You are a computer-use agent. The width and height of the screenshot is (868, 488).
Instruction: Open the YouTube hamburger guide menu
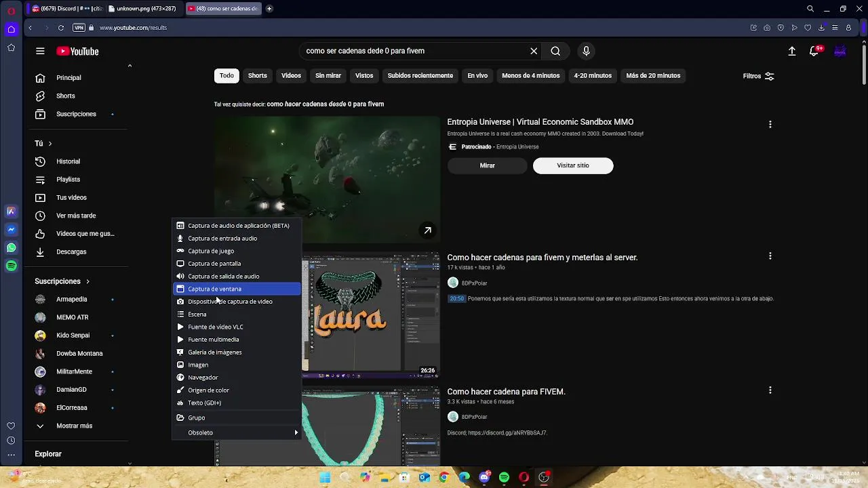[x=40, y=51]
